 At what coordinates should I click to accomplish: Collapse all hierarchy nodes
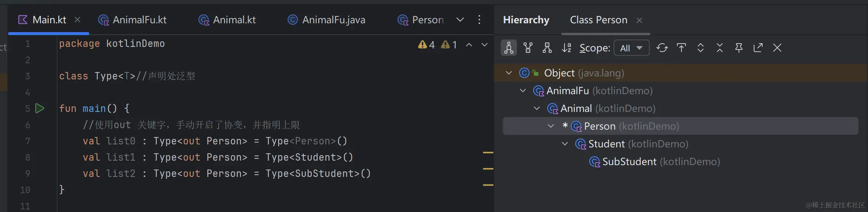[x=719, y=48]
